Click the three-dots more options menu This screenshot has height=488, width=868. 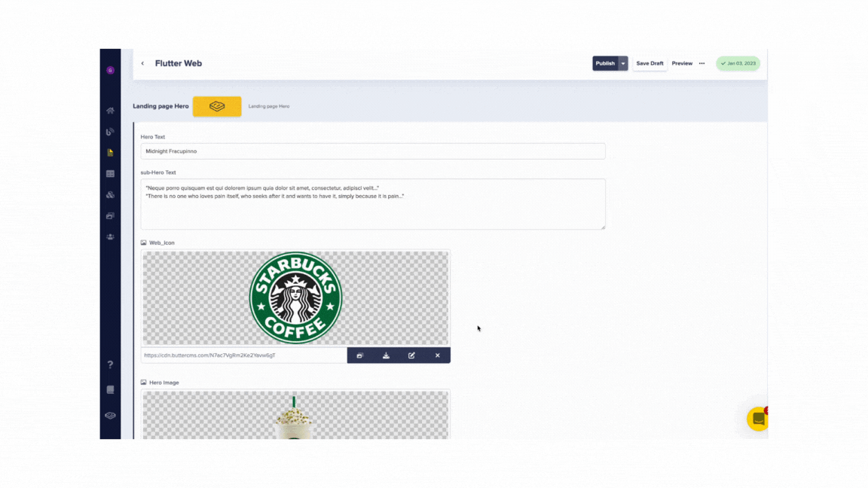tap(702, 63)
